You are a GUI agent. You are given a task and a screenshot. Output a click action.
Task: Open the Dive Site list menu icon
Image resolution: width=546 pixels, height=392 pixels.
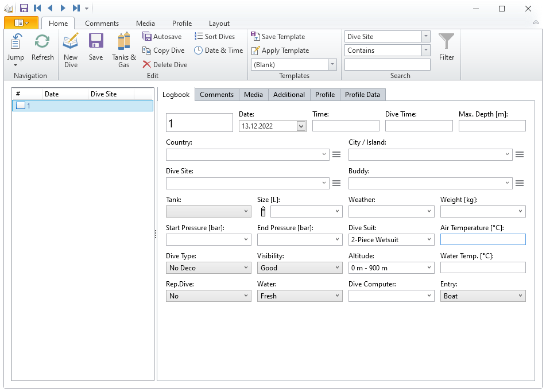click(x=336, y=183)
